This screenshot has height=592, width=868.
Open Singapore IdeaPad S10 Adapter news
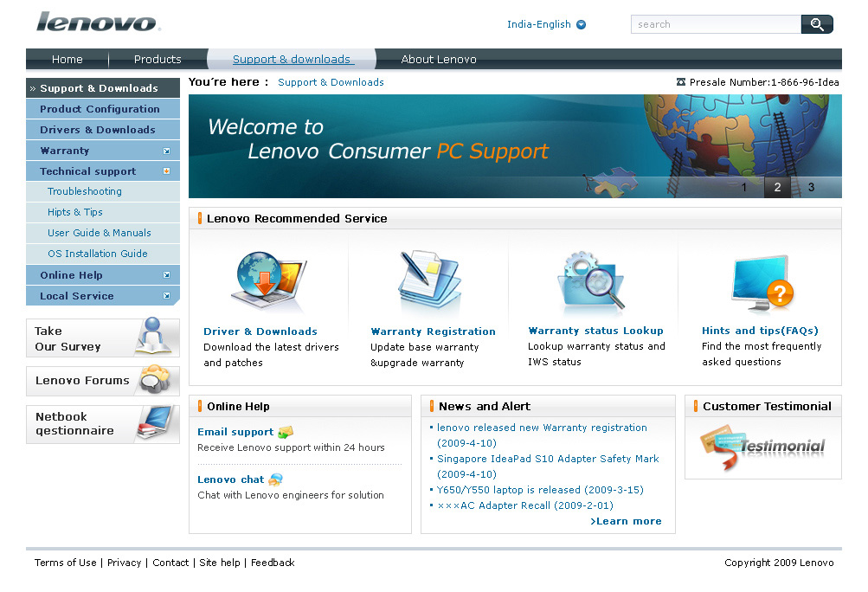point(548,467)
